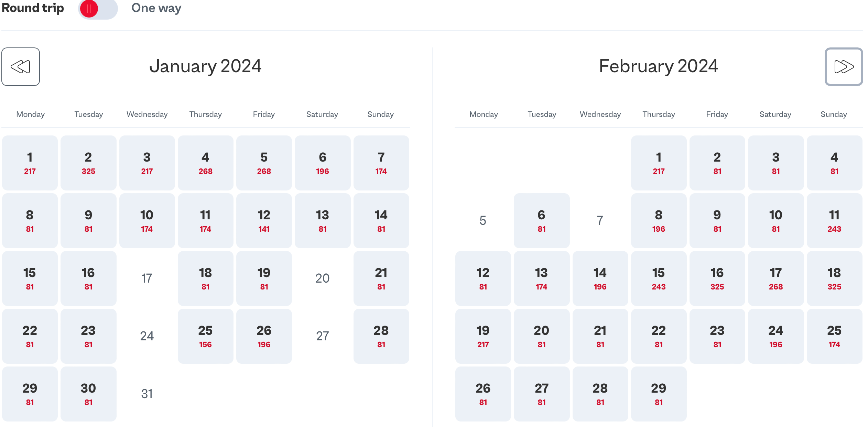Select February 14 priced at 196
This screenshot has width=868, height=427.
pos(600,278)
